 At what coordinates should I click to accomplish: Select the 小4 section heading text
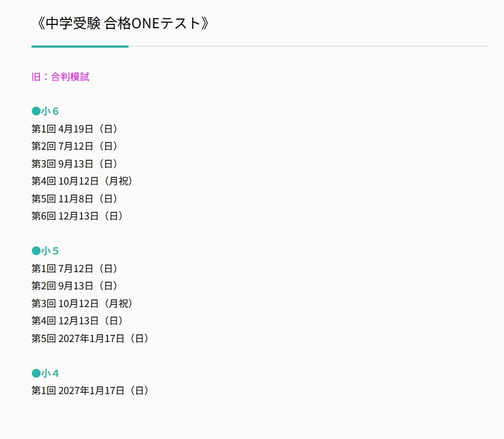(50, 373)
